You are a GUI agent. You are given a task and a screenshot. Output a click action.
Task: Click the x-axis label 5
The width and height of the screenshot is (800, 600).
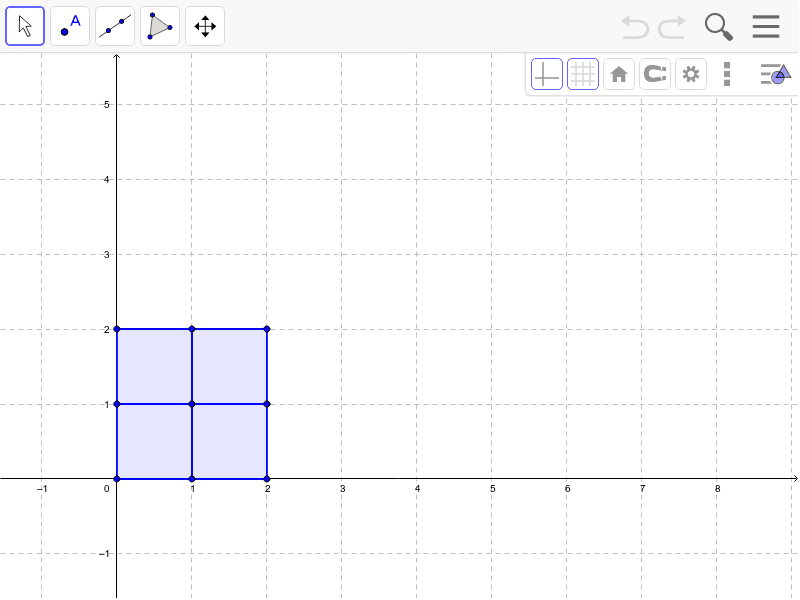(x=492, y=489)
